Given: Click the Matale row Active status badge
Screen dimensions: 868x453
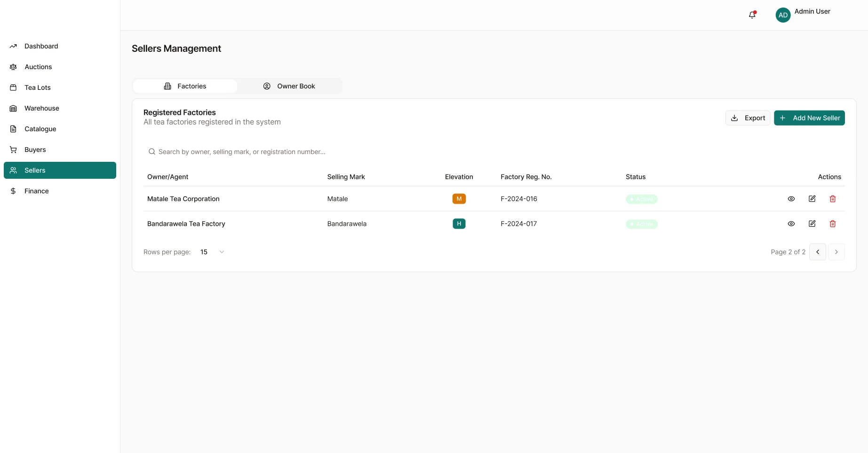Looking at the screenshot, I should click(642, 199).
